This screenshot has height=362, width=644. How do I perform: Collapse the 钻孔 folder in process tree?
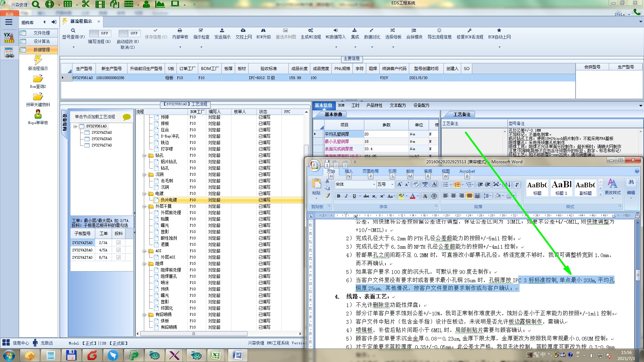144,156
